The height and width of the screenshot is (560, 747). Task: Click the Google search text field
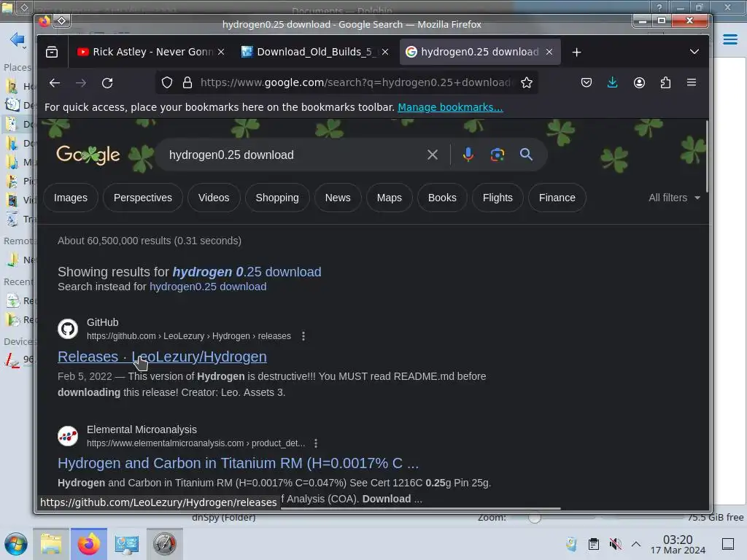pyautogui.click(x=293, y=155)
